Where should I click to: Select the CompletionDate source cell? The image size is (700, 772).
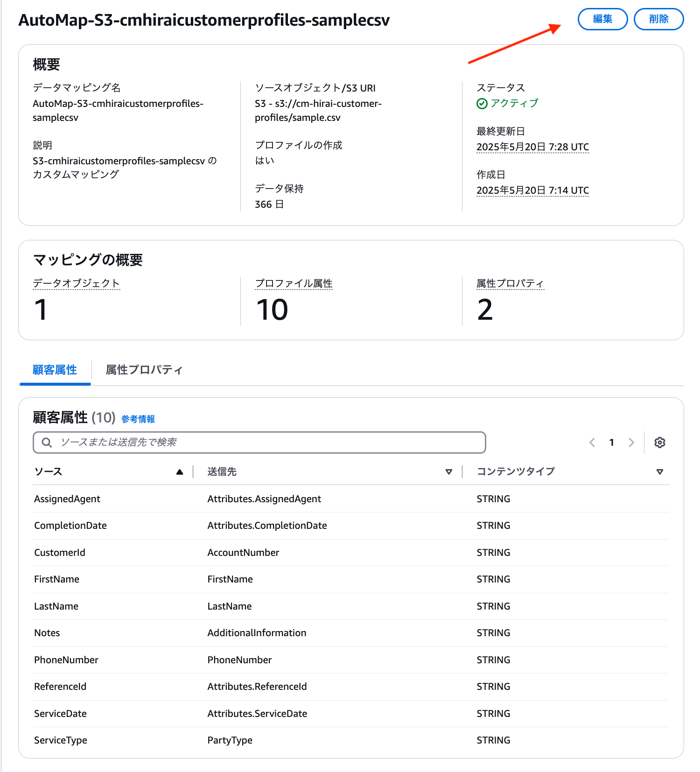[x=70, y=526]
